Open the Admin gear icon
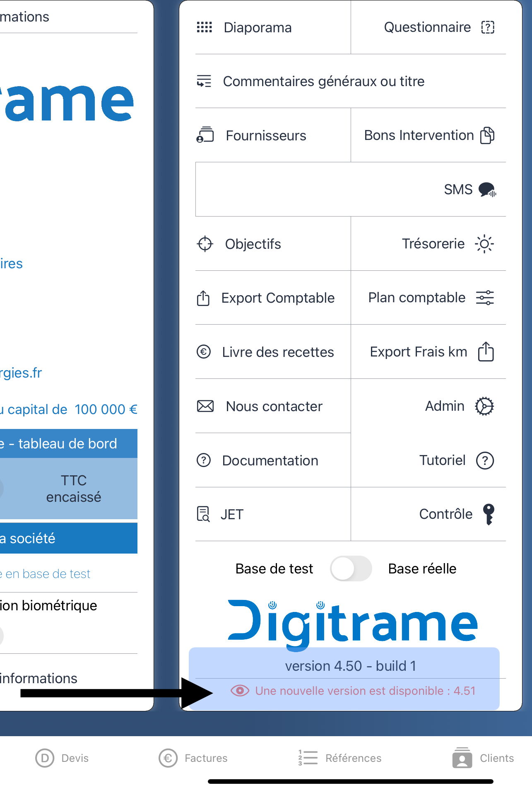532x790 pixels. tap(484, 406)
